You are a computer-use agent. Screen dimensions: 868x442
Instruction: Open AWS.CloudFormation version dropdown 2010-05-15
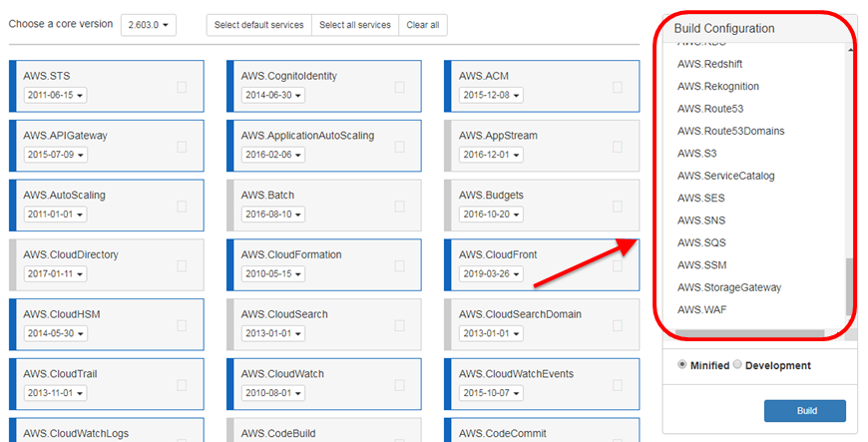(x=273, y=273)
